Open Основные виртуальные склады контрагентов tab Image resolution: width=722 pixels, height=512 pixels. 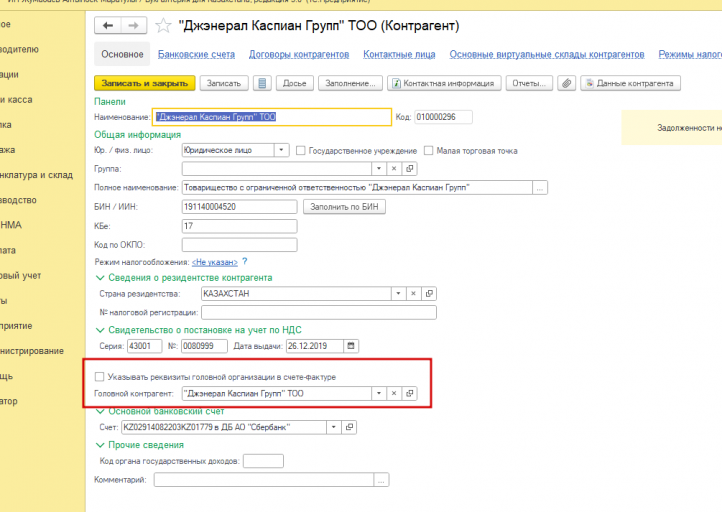tap(547, 54)
